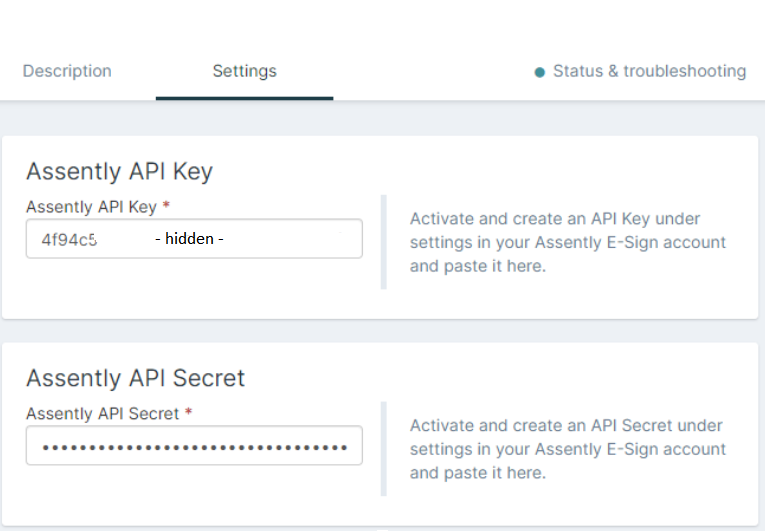Focus the Assently API Secret password field
Screen dimensions: 765x531
tap(194, 446)
